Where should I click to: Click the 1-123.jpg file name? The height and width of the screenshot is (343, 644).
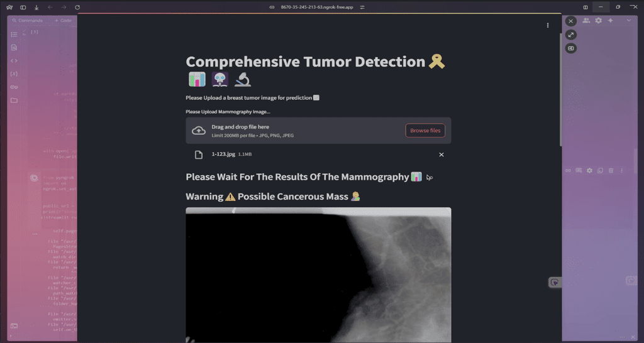[x=223, y=155]
